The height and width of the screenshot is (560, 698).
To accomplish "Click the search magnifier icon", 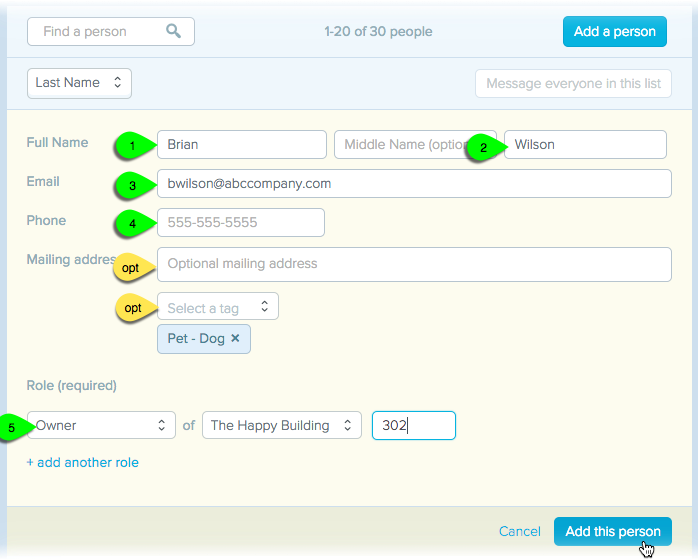I will 174,31.
